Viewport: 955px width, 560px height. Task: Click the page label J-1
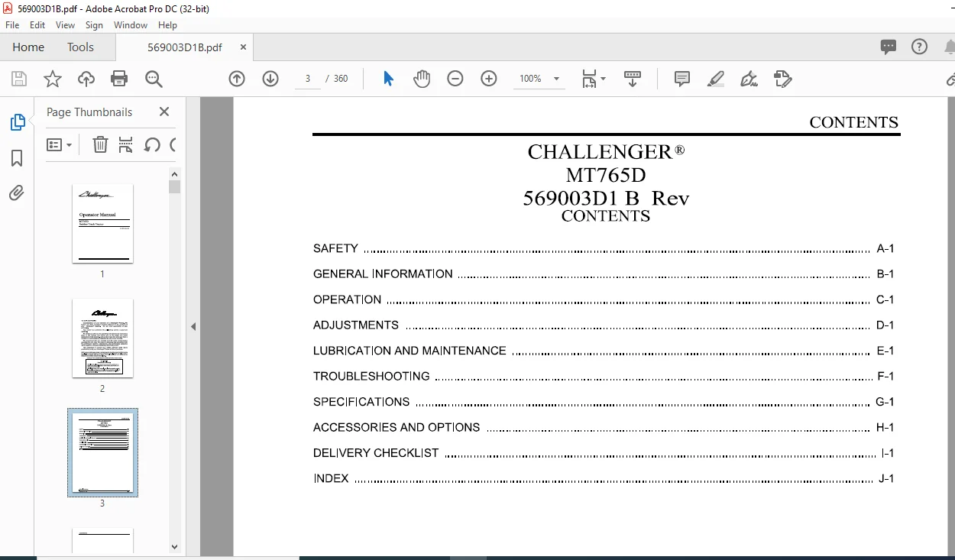coord(886,478)
